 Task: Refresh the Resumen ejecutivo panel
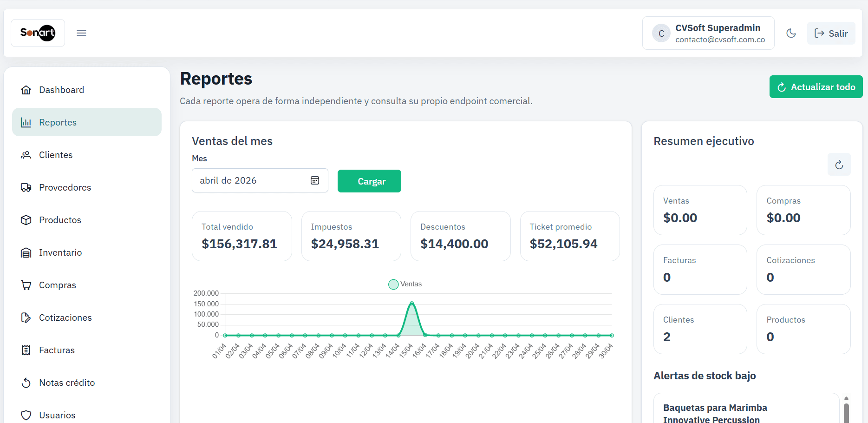click(x=839, y=165)
